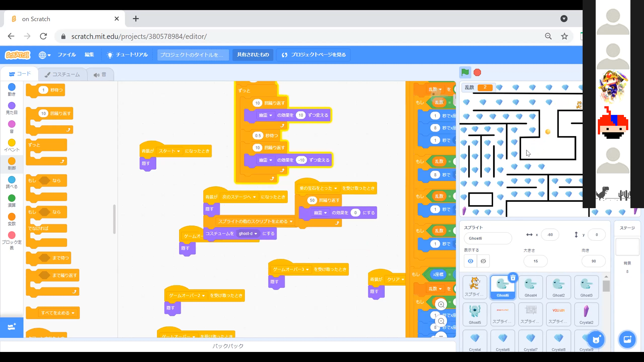The image size is (644, 362).
Task: Switch to the コスチューム tab
Action: tap(62, 74)
